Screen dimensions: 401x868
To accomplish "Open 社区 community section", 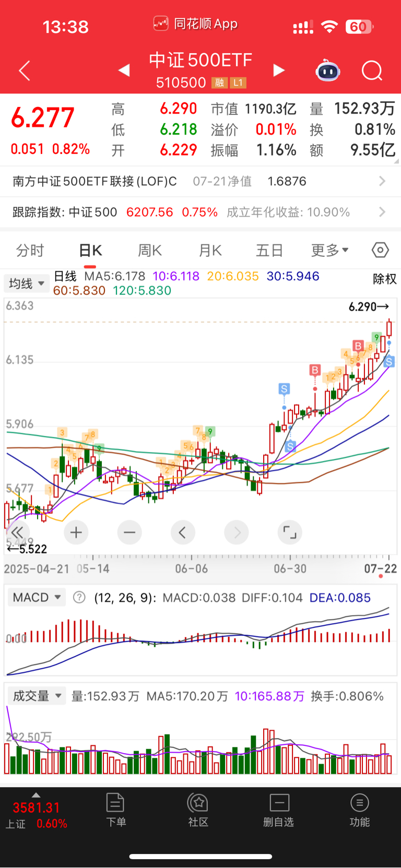I will pos(198,810).
